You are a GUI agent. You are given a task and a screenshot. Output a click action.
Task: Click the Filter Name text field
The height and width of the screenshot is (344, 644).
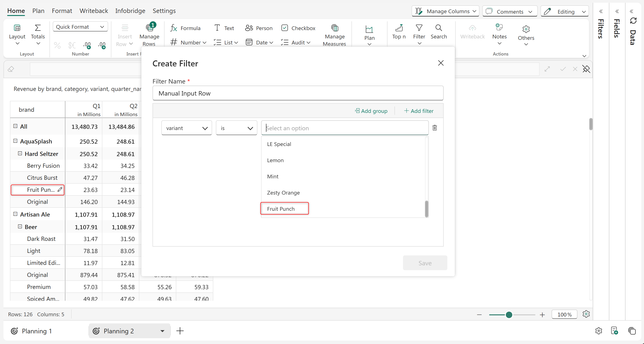point(298,93)
